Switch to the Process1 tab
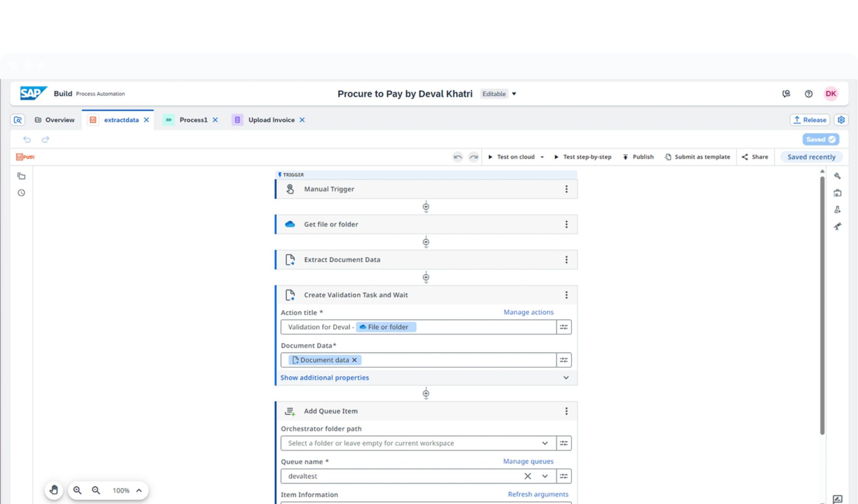The height and width of the screenshot is (504, 858). tap(193, 120)
